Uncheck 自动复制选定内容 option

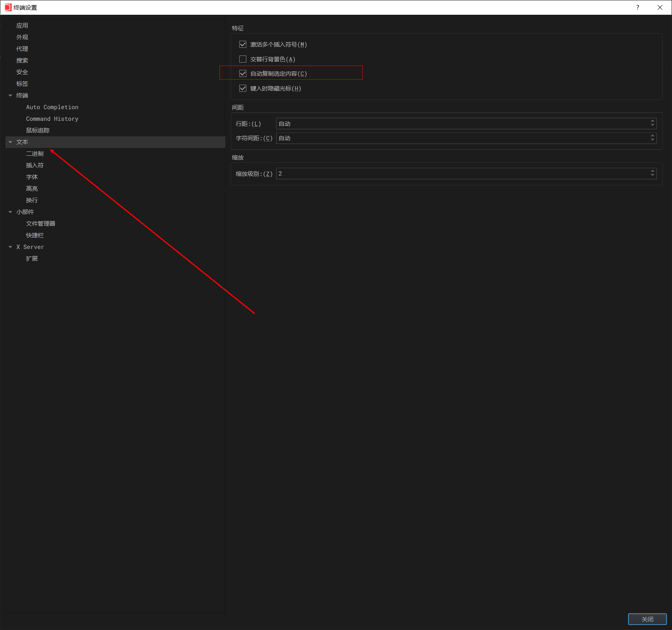(243, 73)
